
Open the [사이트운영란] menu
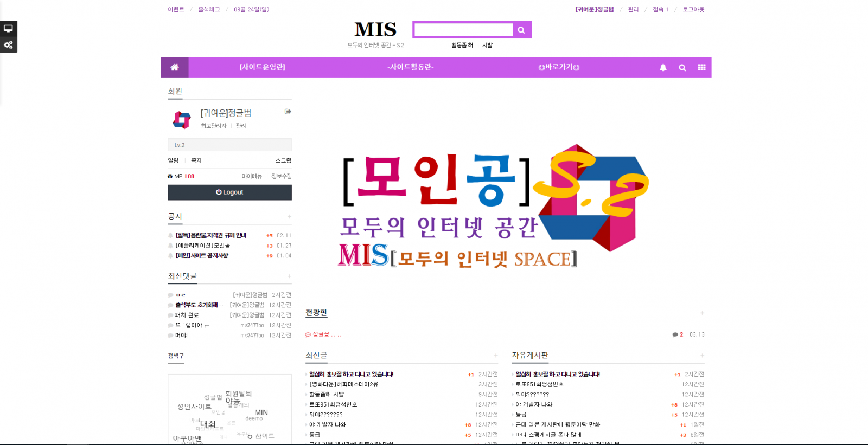[262, 67]
